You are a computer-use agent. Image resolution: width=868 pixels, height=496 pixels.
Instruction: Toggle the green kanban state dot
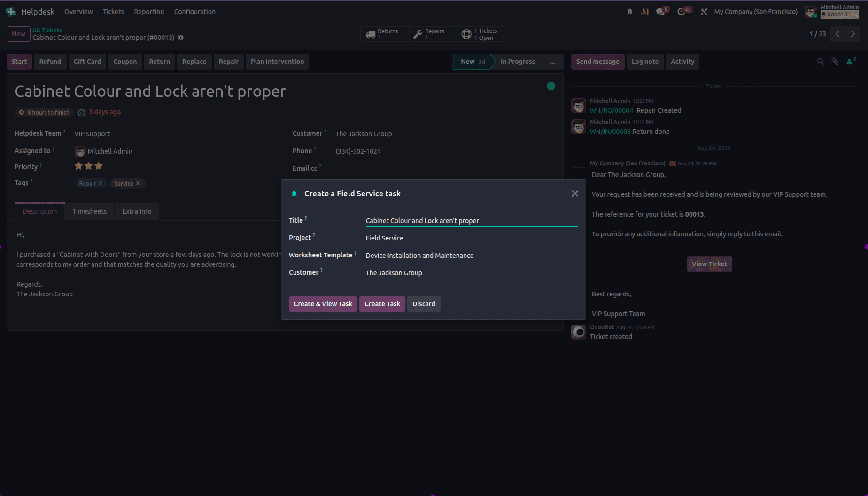(x=551, y=86)
